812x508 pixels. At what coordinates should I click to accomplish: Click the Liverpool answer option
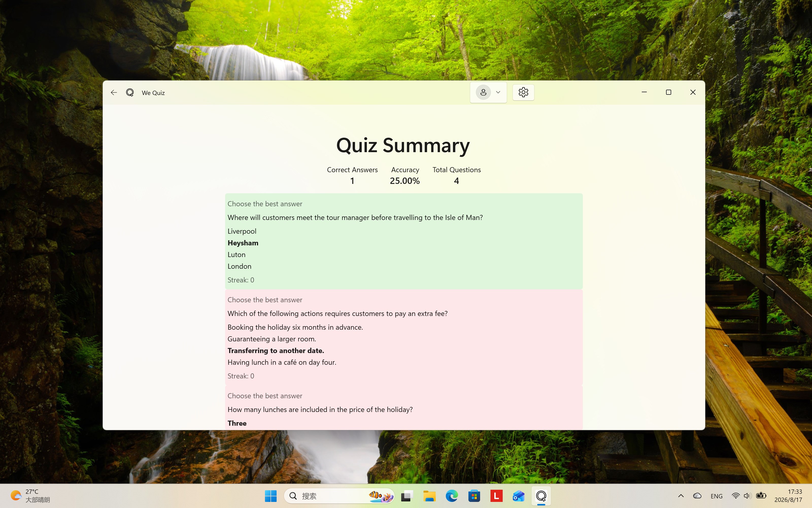click(242, 231)
